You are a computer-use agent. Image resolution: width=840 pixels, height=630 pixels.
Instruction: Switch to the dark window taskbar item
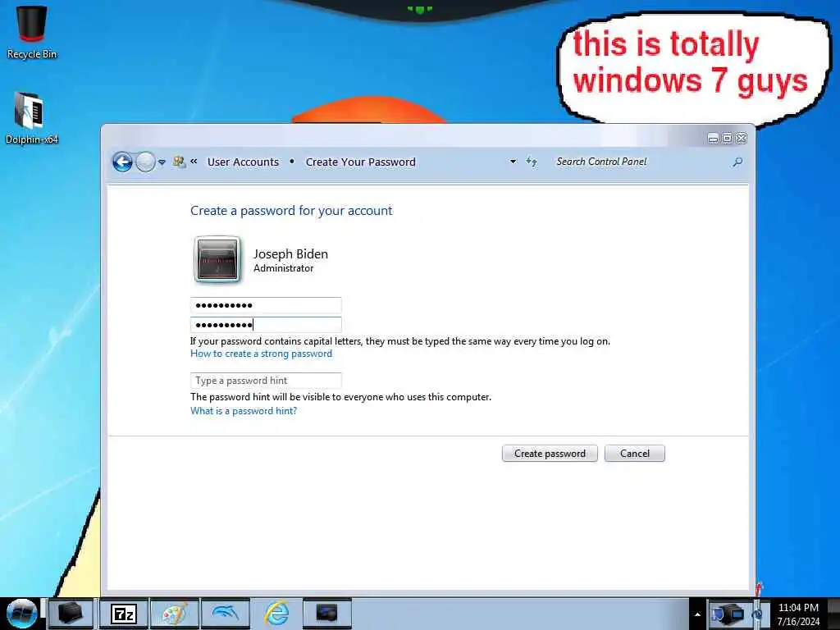click(x=327, y=614)
